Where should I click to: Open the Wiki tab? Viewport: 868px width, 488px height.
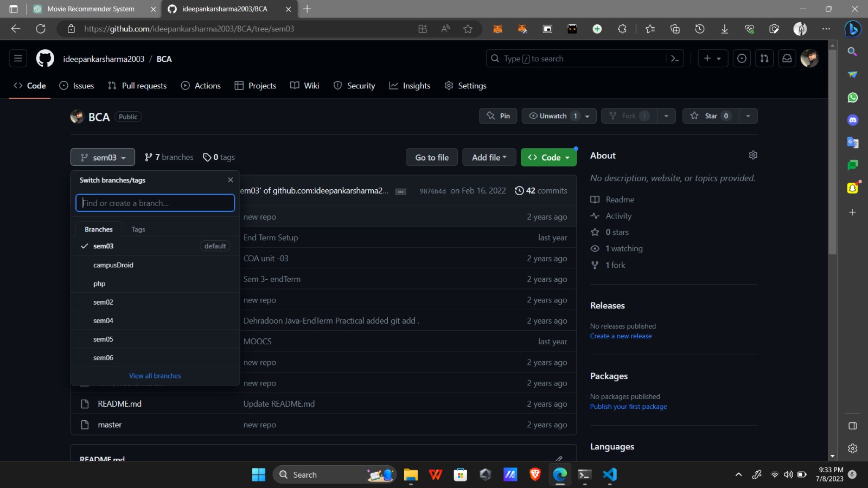305,86
